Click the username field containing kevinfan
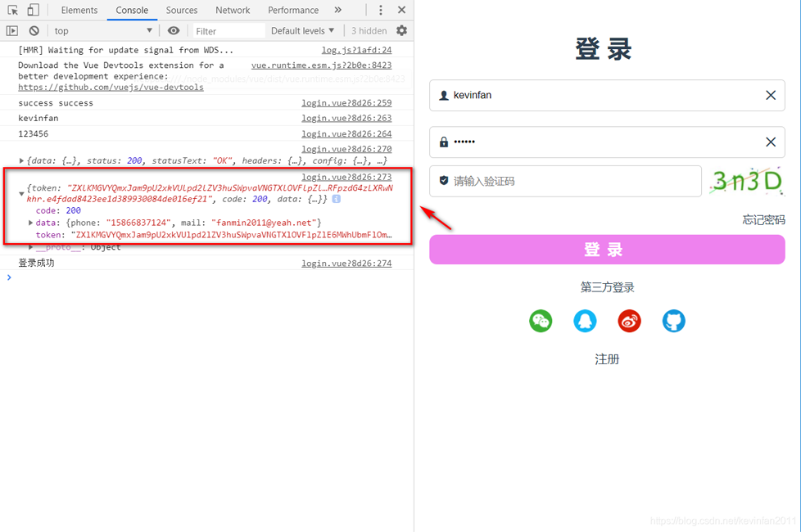This screenshot has width=801, height=532. (x=607, y=96)
